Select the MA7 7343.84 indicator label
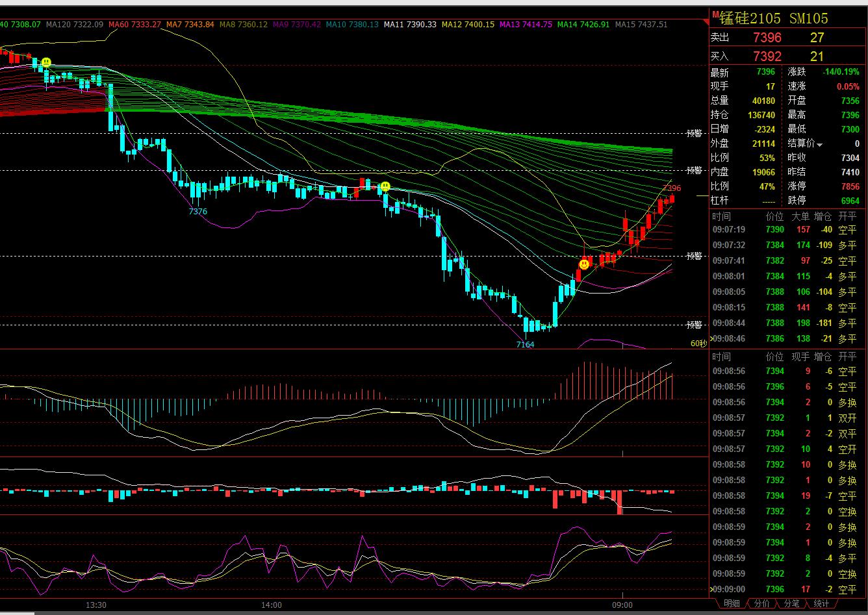Image resolution: width=868 pixels, height=615 pixels. point(190,25)
